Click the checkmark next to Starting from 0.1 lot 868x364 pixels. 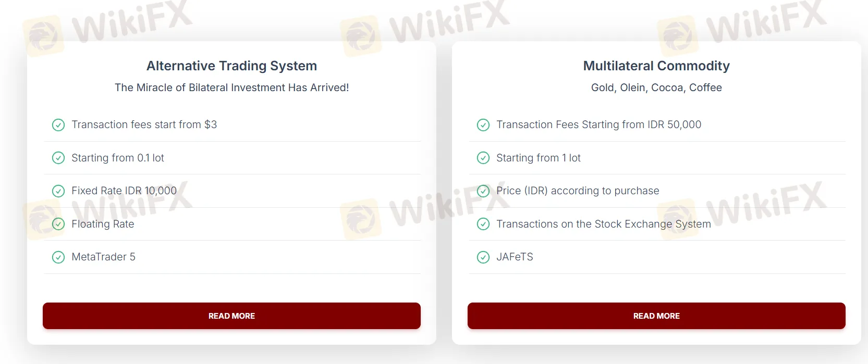tap(58, 158)
